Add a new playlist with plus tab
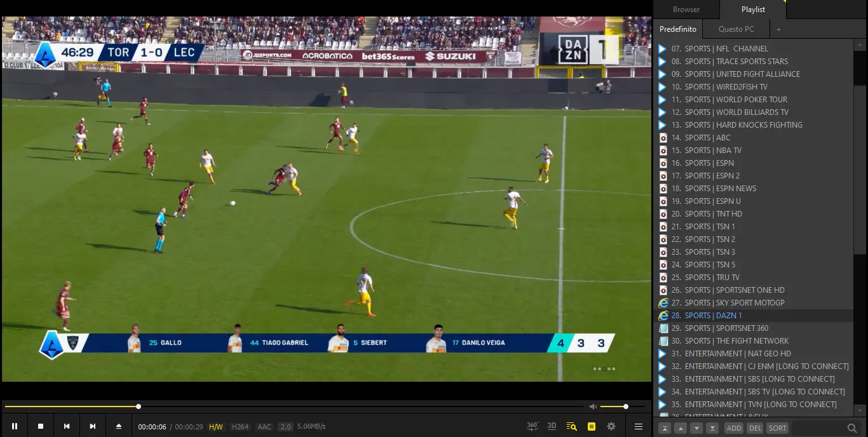The image size is (868, 437). [x=778, y=29]
